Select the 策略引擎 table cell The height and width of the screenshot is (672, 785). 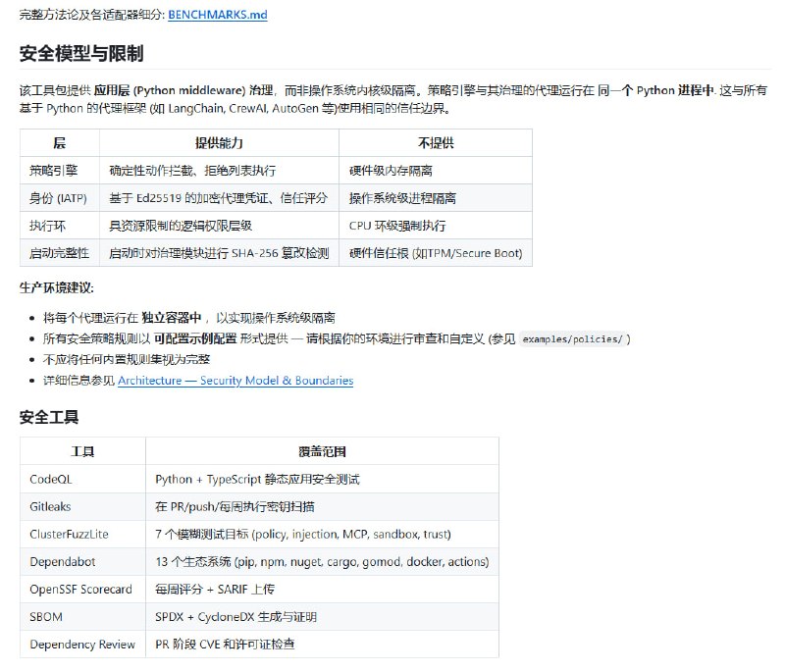click(60, 171)
